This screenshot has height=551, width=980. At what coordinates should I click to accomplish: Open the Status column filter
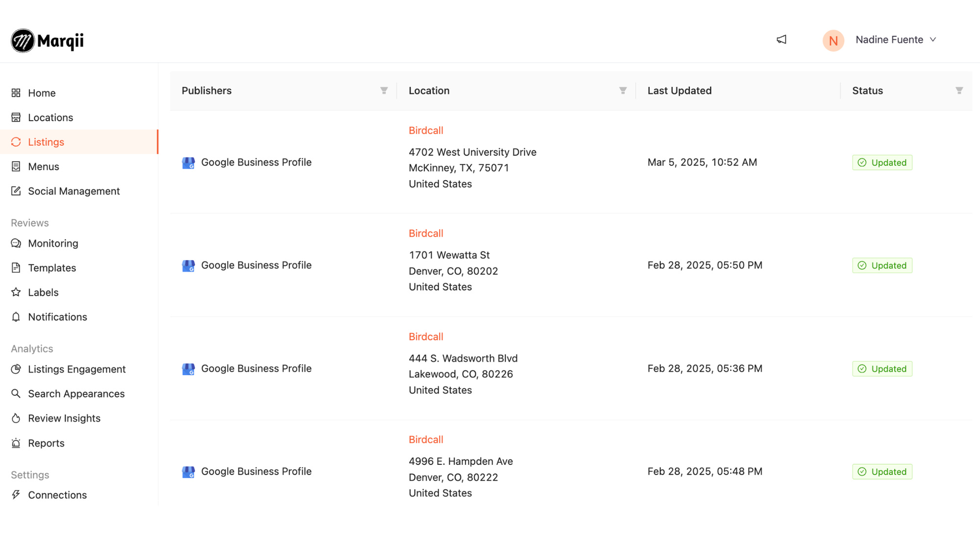click(x=959, y=91)
